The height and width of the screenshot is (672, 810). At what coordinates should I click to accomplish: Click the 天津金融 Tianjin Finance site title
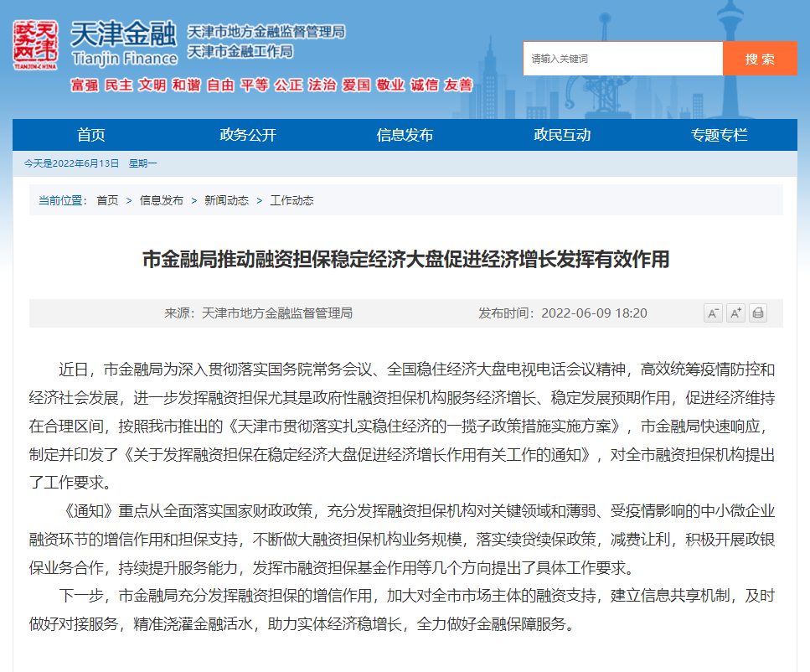pos(124,44)
